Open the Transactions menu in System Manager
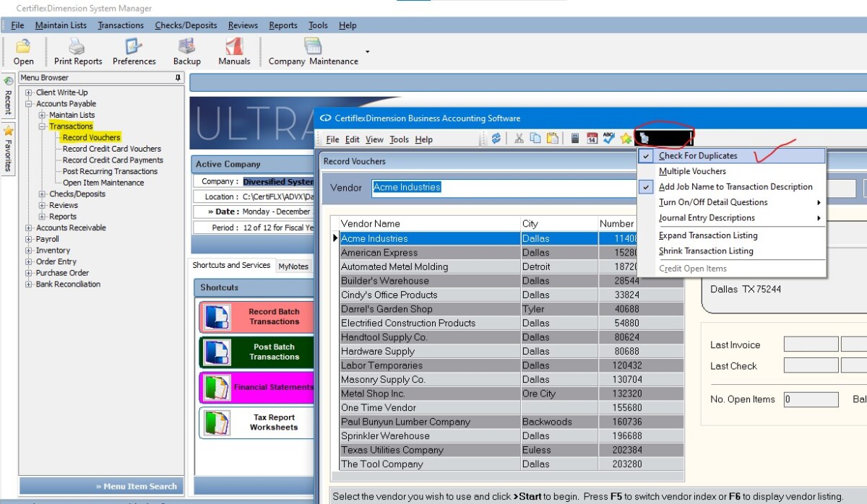The height and width of the screenshot is (504, 867). pyautogui.click(x=121, y=25)
